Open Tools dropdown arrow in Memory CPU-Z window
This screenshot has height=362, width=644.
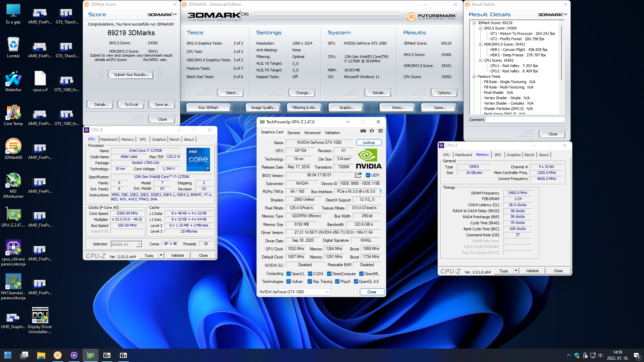[516, 271]
